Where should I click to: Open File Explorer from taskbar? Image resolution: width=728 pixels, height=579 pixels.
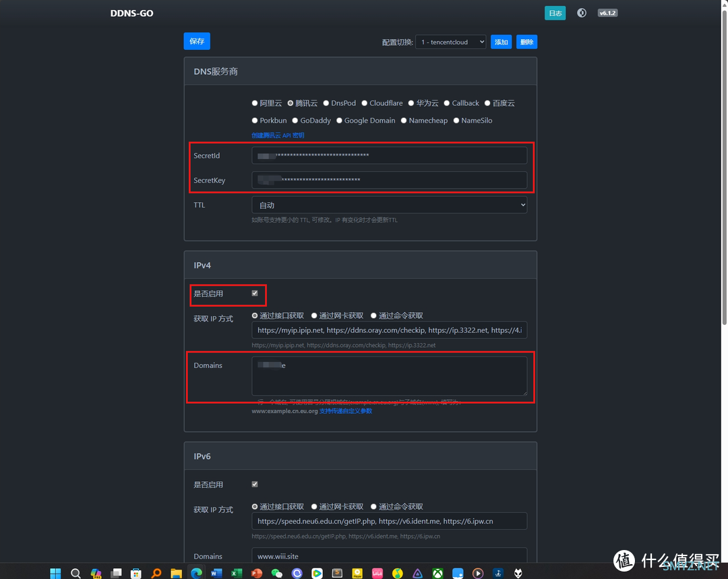point(176,573)
